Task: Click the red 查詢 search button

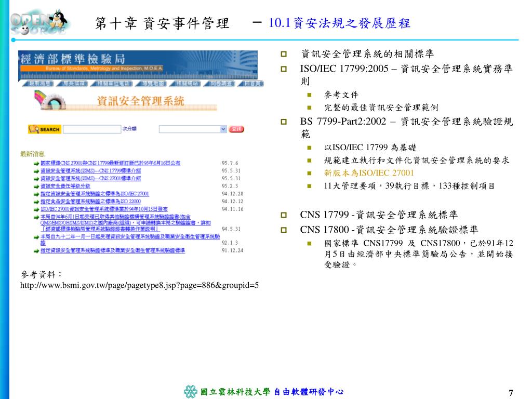Action: pos(236,129)
